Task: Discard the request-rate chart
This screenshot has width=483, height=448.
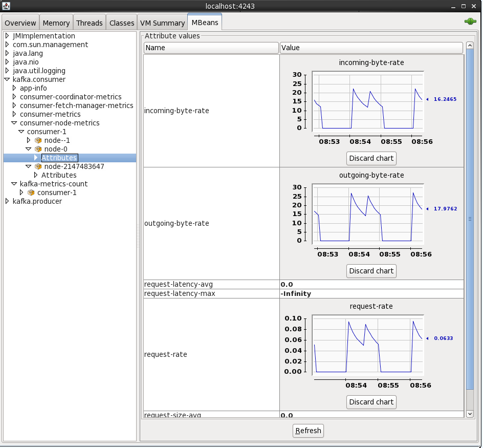Action: pyautogui.click(x=371, y=402)
